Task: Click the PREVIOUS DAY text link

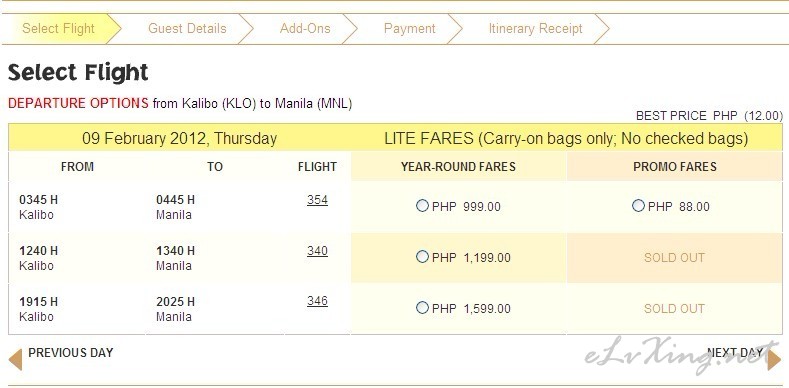Action: click(x=71, y=353)
